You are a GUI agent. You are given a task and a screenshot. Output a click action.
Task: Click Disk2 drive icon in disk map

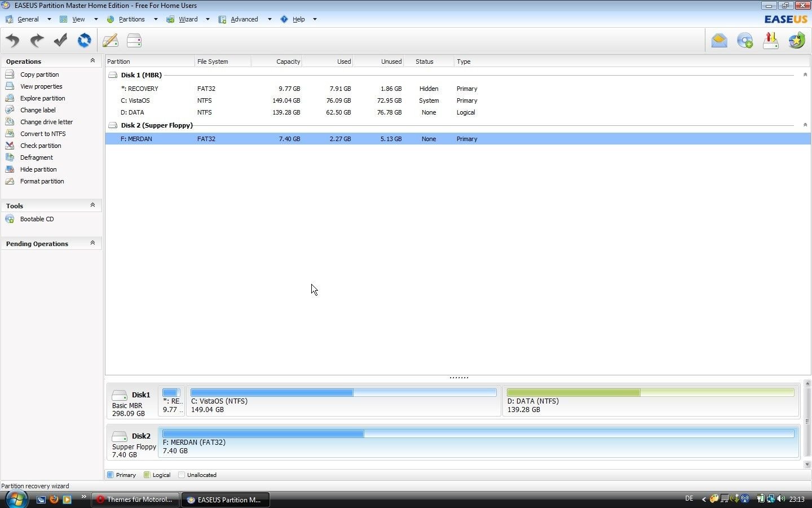(120, 436)
